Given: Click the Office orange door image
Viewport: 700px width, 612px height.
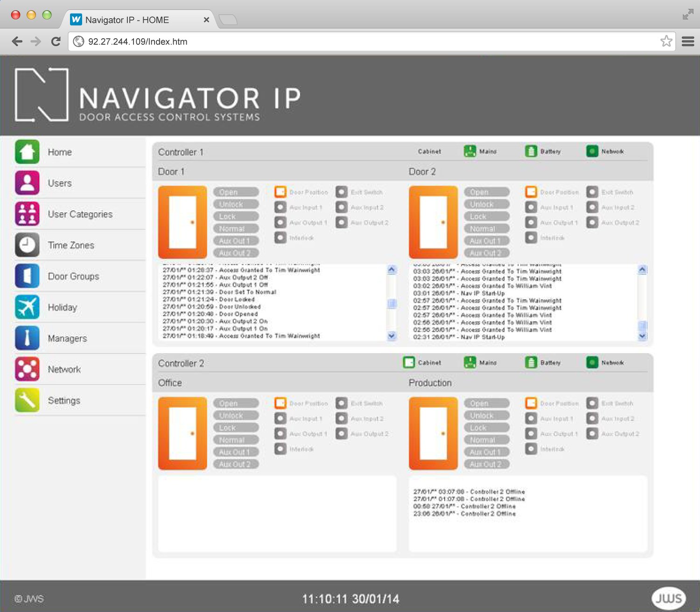Looking at the screenshot, I should 182,433.
